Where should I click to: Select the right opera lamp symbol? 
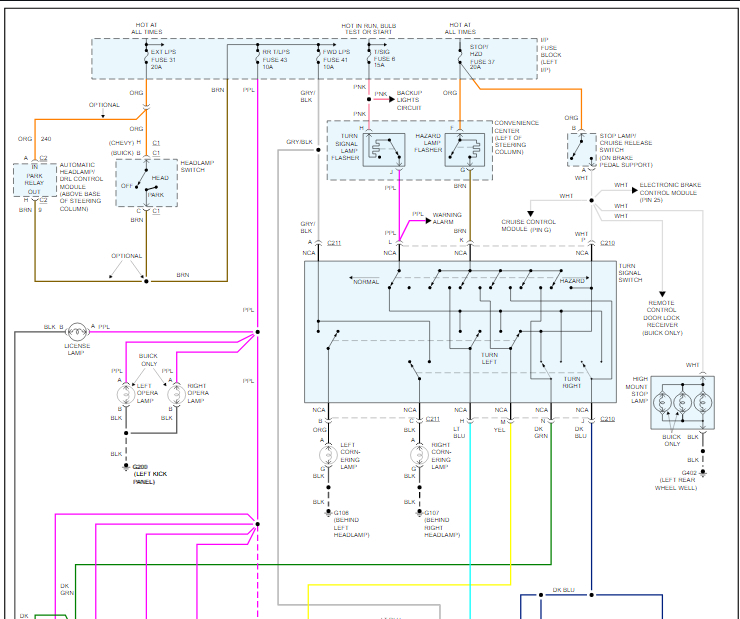tap(177, 394)
